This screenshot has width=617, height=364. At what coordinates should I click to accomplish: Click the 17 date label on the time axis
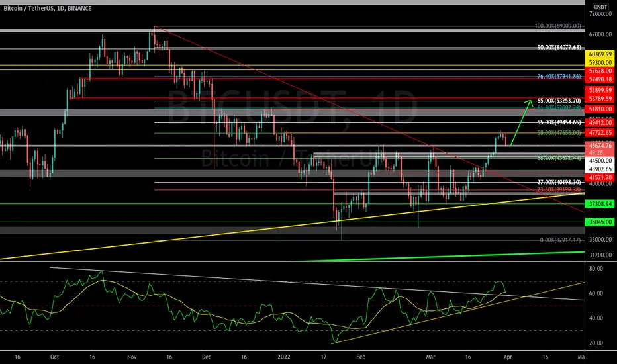coord(324,357)
